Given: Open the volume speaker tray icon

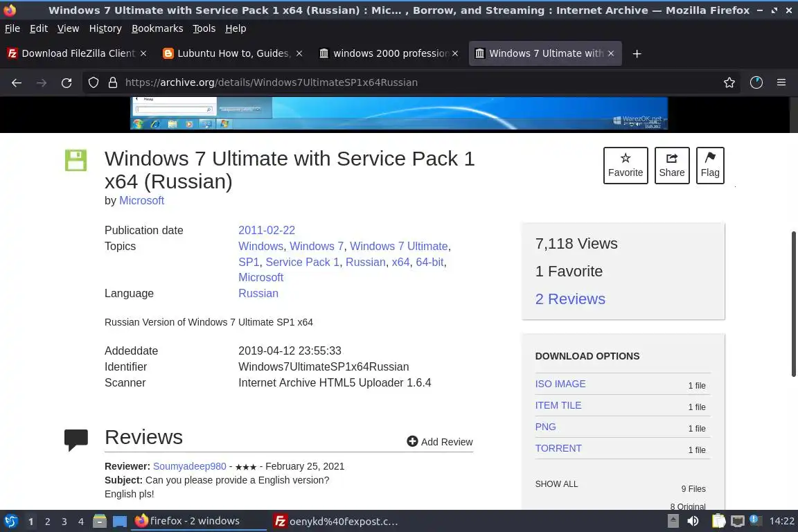Looking at the screenshot, I should click(693, 521).
